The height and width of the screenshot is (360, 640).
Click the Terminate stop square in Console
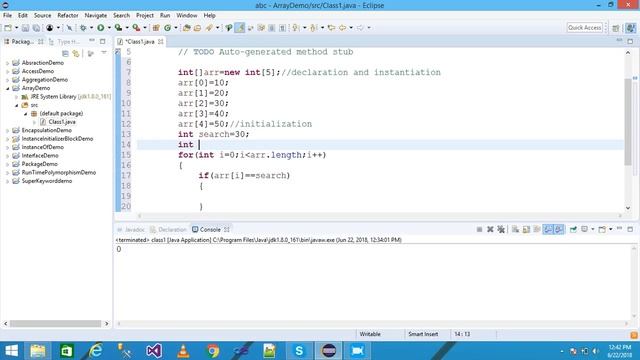[x=480, y=229]
